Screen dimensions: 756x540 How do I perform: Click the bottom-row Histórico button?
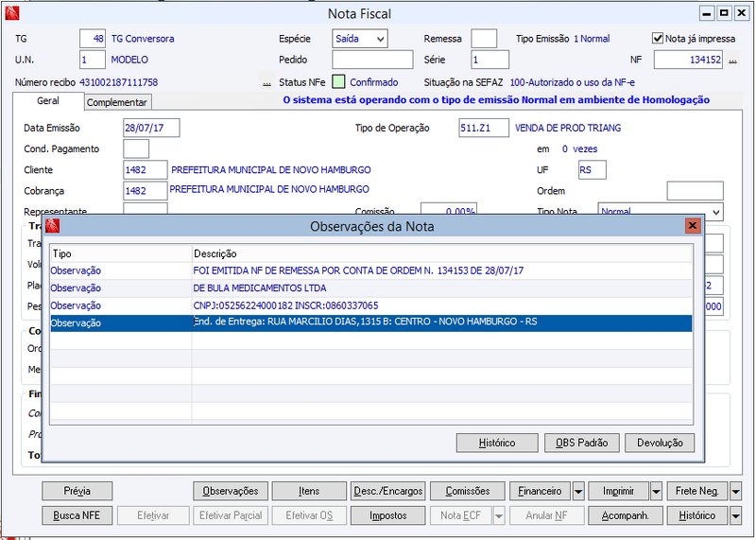pyautogui.click(x=697, y=515)
